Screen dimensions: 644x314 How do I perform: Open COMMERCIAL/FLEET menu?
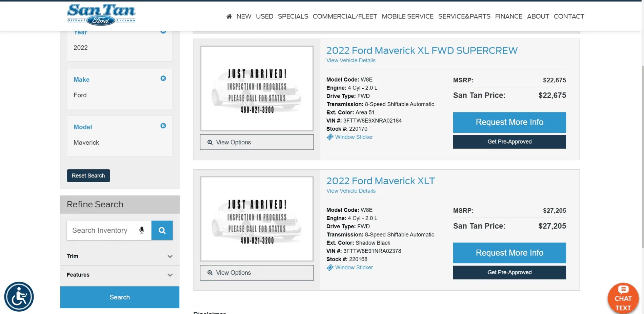click(x=345, y=16)
